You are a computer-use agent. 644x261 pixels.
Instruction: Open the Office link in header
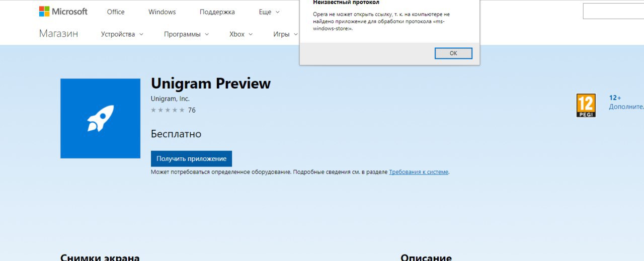(116, 12)
